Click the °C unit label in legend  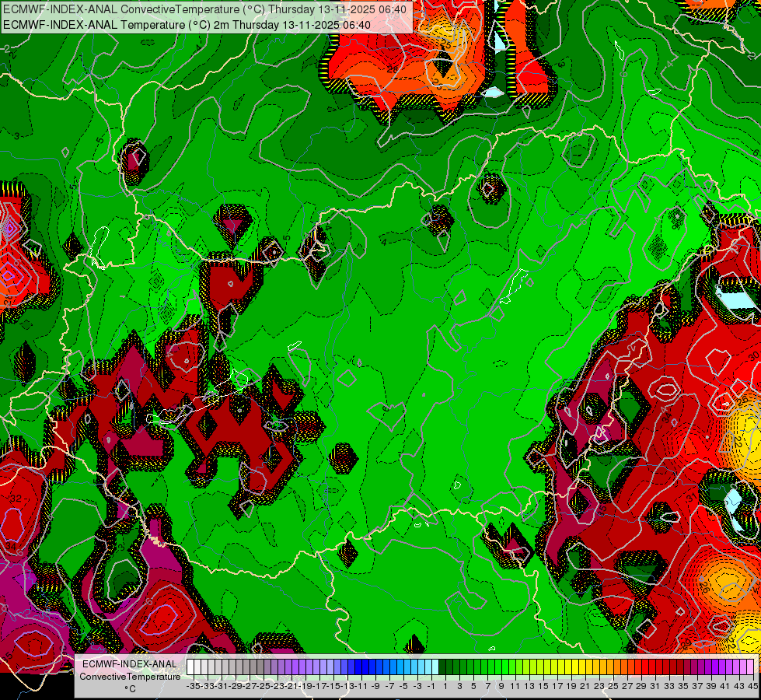coord(130,689)
